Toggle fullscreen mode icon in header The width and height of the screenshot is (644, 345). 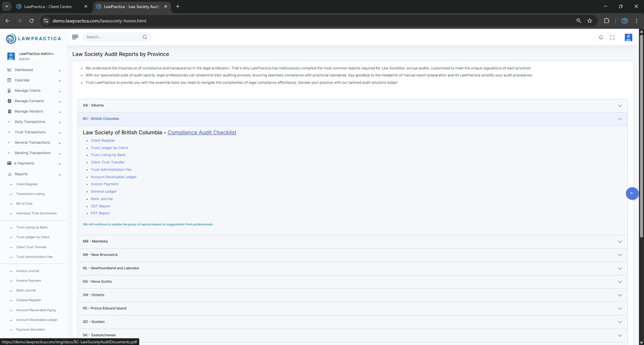[x=612, y=37]
